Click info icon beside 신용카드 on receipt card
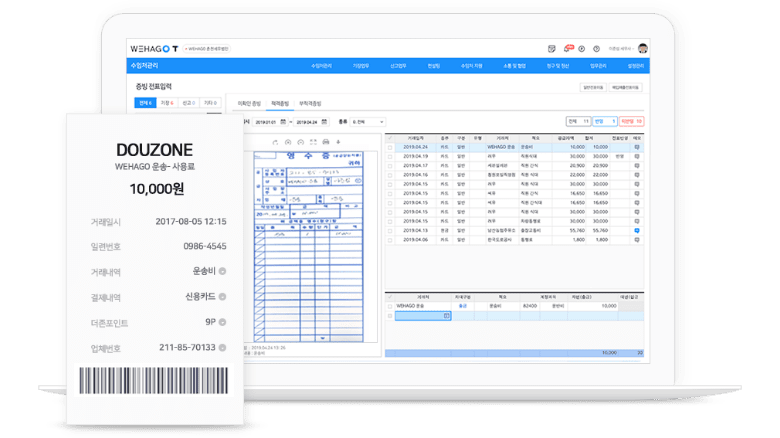780x438 pixels. click(x=222, y=297)
